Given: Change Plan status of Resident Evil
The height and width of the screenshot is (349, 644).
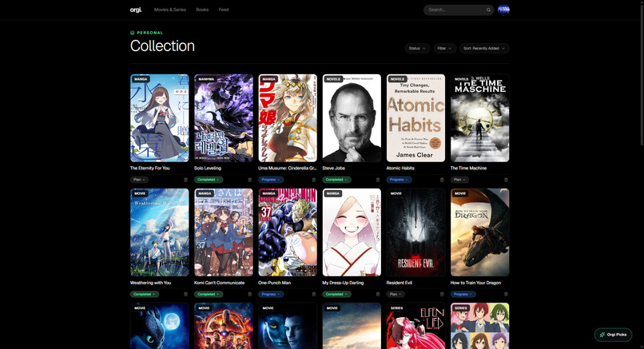Looking at the screenshot, I should pos(396,295).
